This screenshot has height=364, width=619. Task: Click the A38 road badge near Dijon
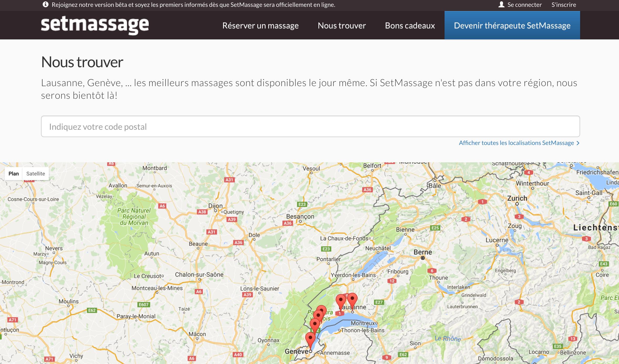[202, 212]
